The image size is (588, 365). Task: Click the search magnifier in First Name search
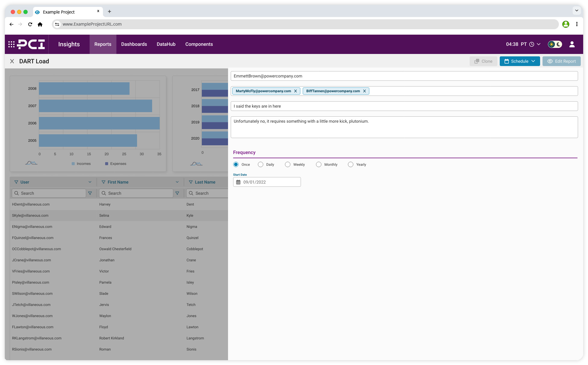[104, 193]
